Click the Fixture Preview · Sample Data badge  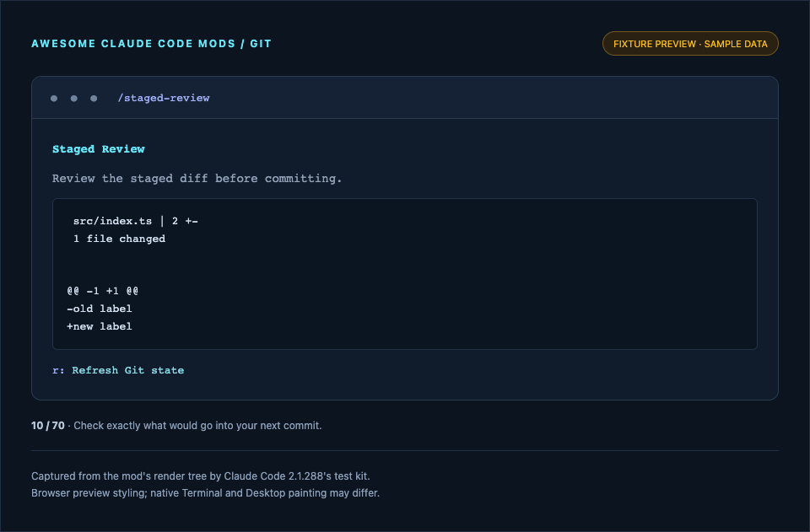(690, 44)
